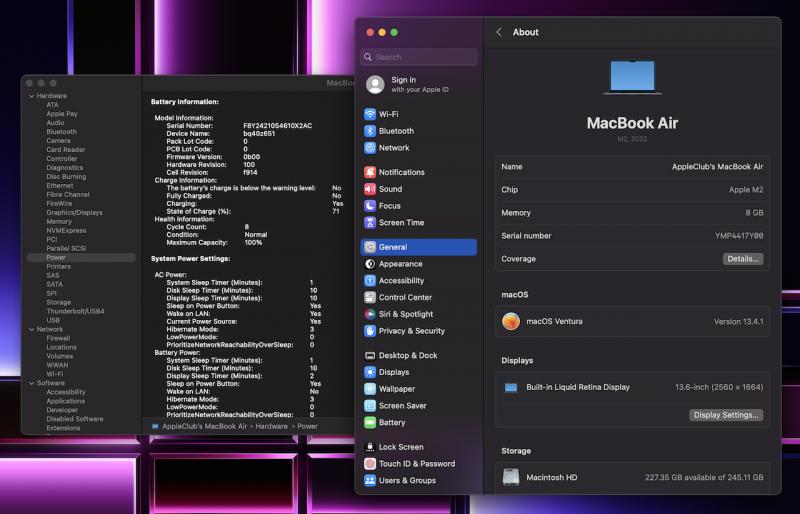
Task: Open Focus moon icon
Action: point(370,206)
